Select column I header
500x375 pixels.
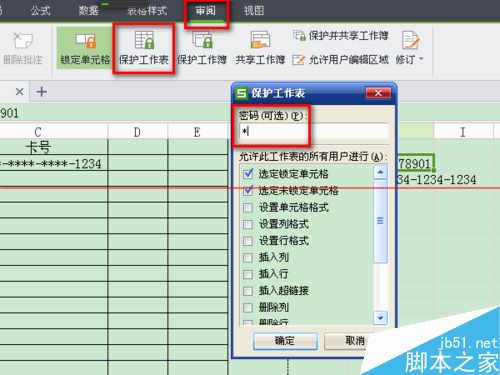pos(463,132)
